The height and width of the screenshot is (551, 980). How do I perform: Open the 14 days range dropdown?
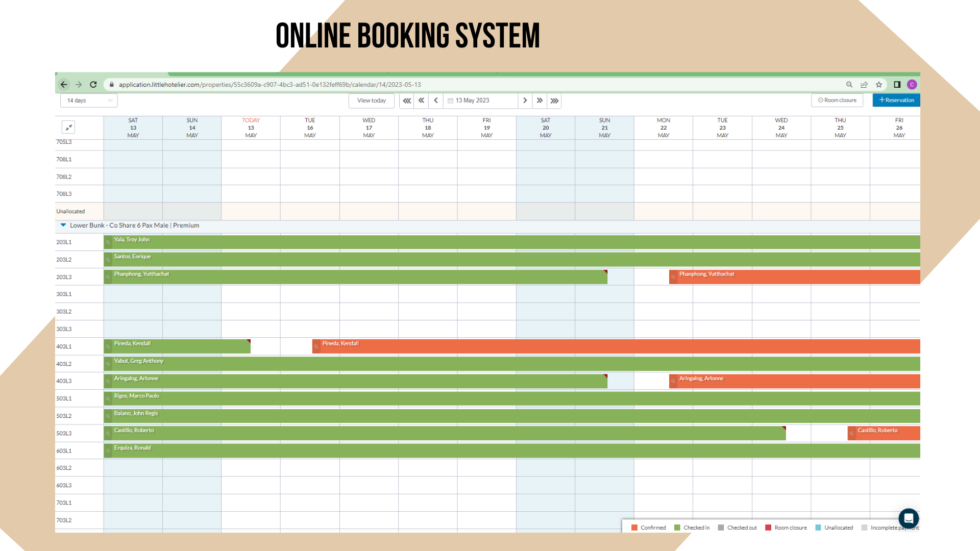(x=89, y=101)
